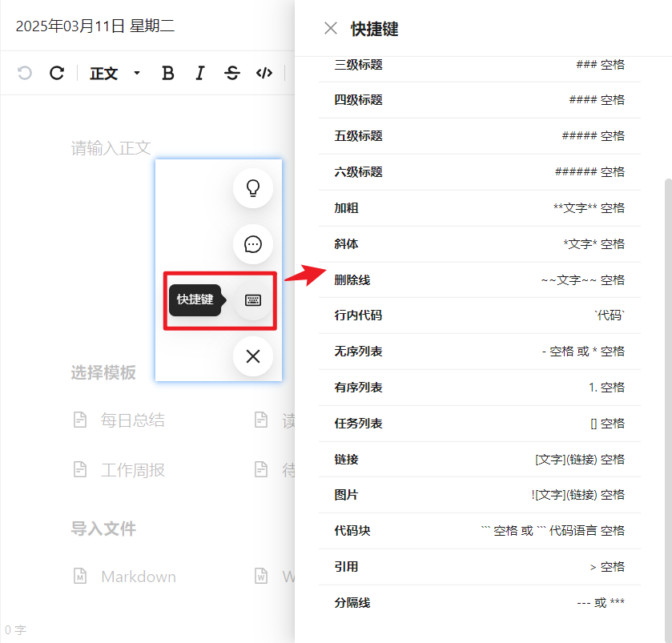Screen dimensions: 672x643
Task: Click the 五级标题 shortcut row
Action: pos(480,136)
